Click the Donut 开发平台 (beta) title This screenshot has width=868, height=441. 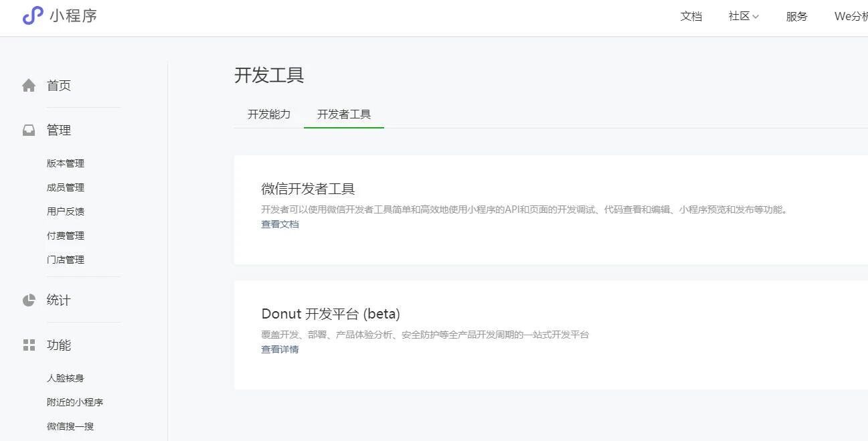point(331,314)
